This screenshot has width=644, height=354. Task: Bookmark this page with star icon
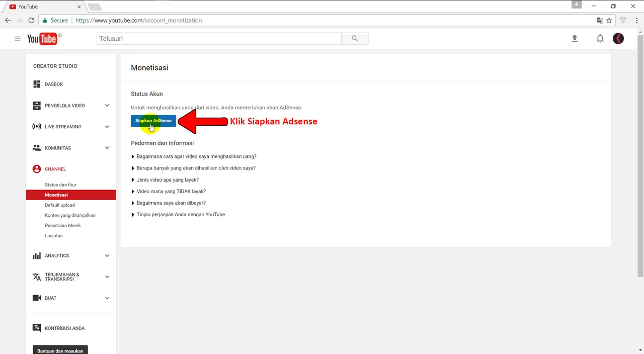609,21
